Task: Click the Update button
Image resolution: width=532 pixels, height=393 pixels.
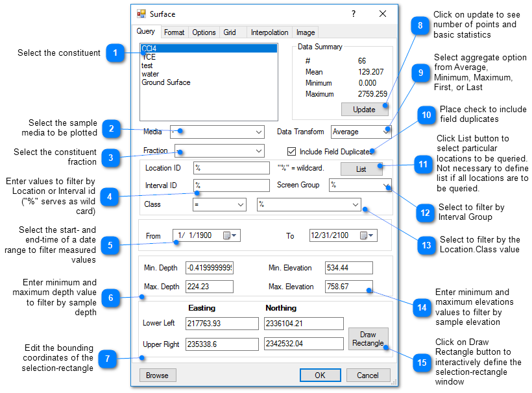Action: (364, 110)
